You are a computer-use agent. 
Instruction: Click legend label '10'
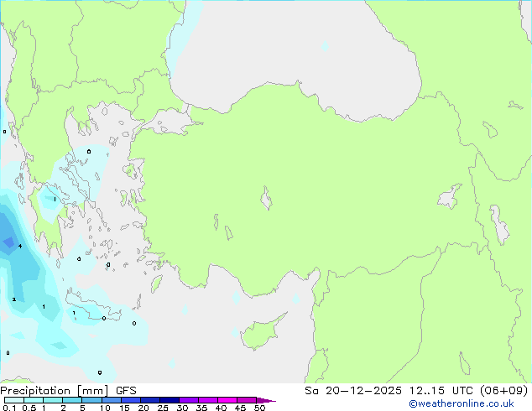tap(105, 408)
